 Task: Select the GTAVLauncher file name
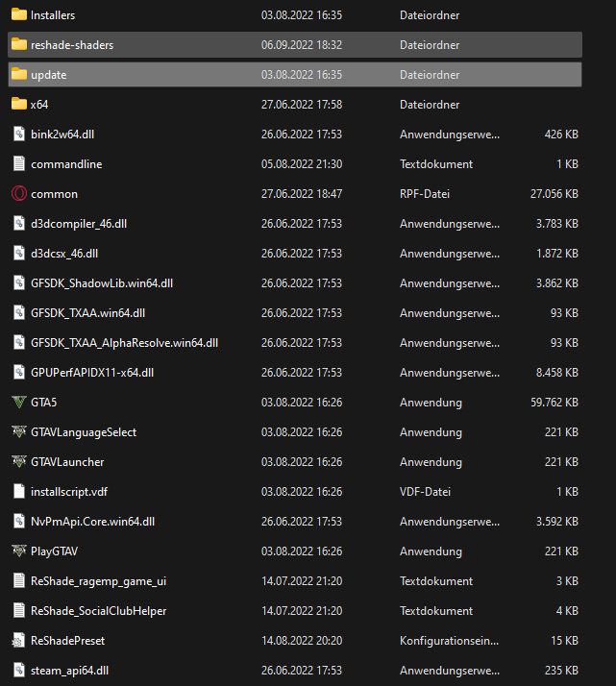tap(67, 462)
